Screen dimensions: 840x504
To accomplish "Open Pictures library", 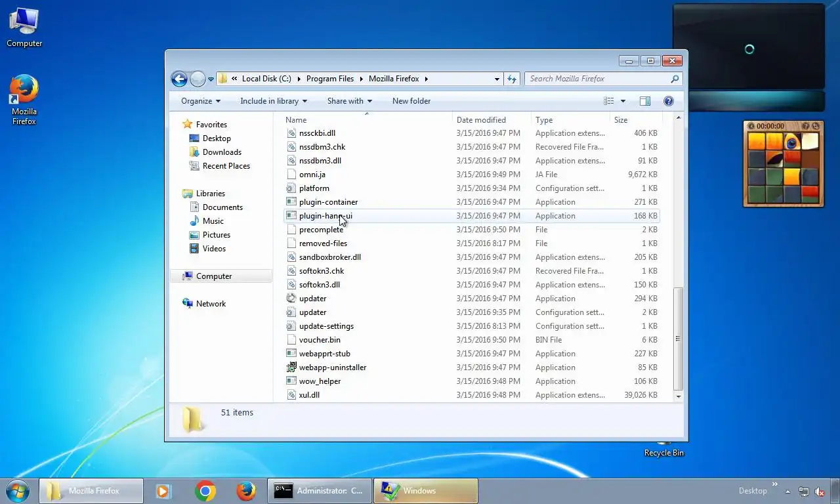I will point(217,235).
